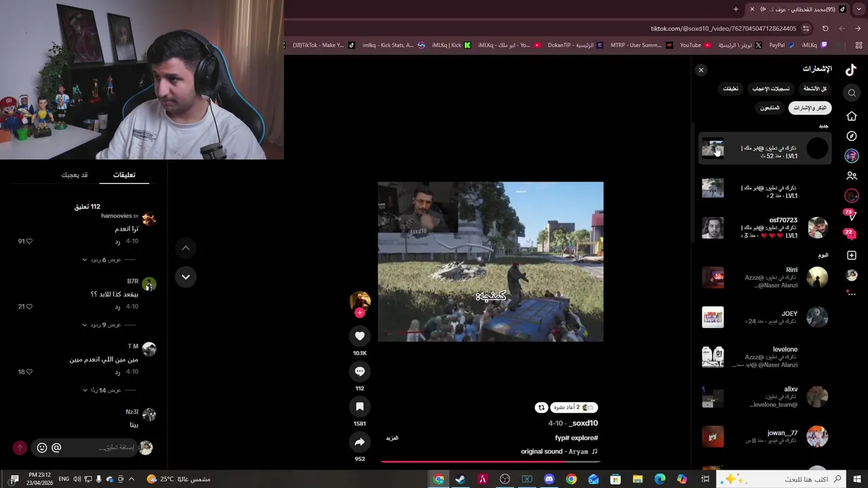Click the 2 reposted pill on the video
Screen dimensions: 868x488
(574, 407)
